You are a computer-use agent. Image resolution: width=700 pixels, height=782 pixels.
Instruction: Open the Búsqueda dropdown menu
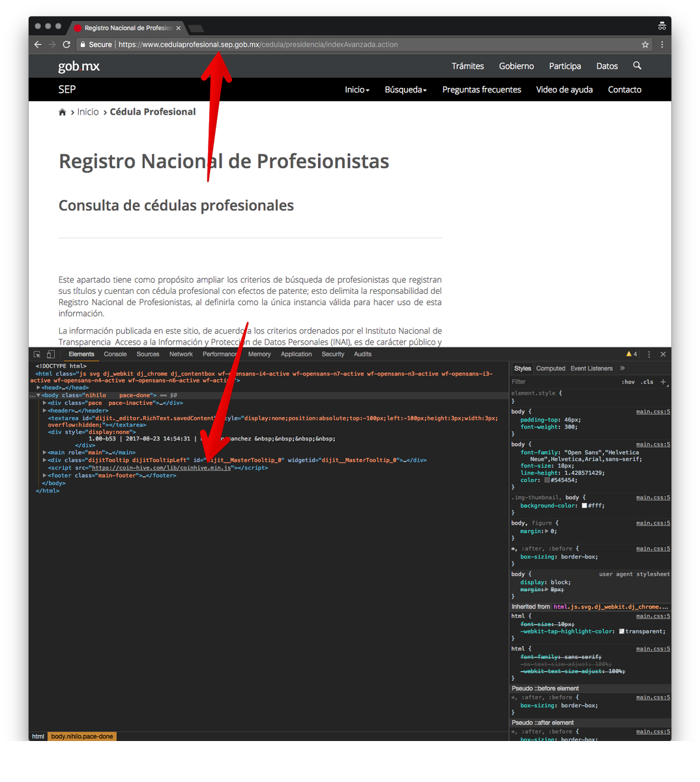pyautogui.click(x=405, y=90)
